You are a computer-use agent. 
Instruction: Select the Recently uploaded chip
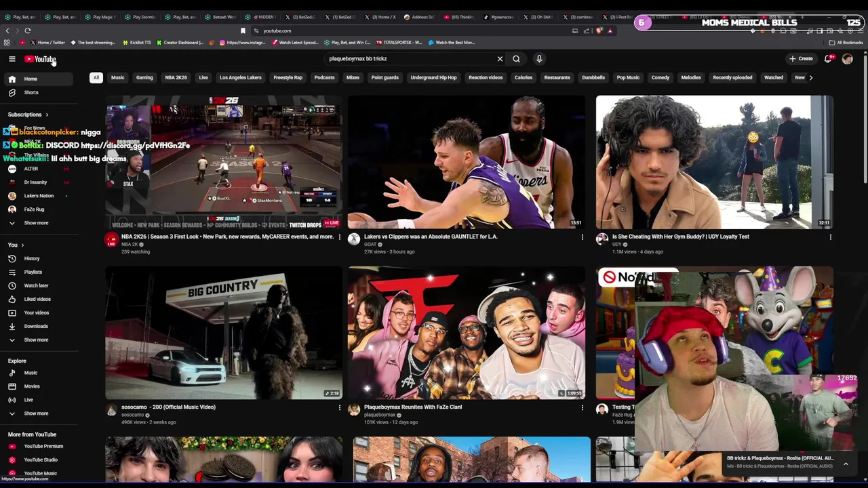tap(732, 77)
